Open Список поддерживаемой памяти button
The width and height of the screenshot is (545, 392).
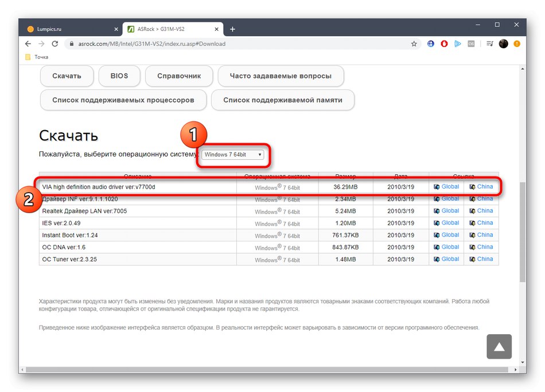(283, 100)
